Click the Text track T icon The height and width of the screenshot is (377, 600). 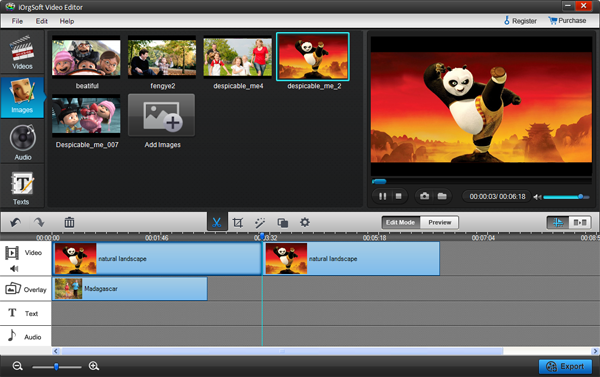click(x=12, y=313)
